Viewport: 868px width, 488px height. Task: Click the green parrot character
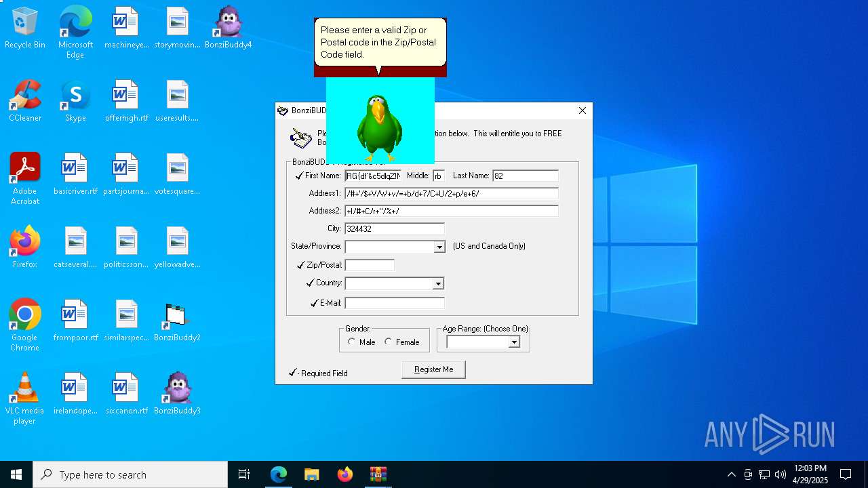click(379, 127)
